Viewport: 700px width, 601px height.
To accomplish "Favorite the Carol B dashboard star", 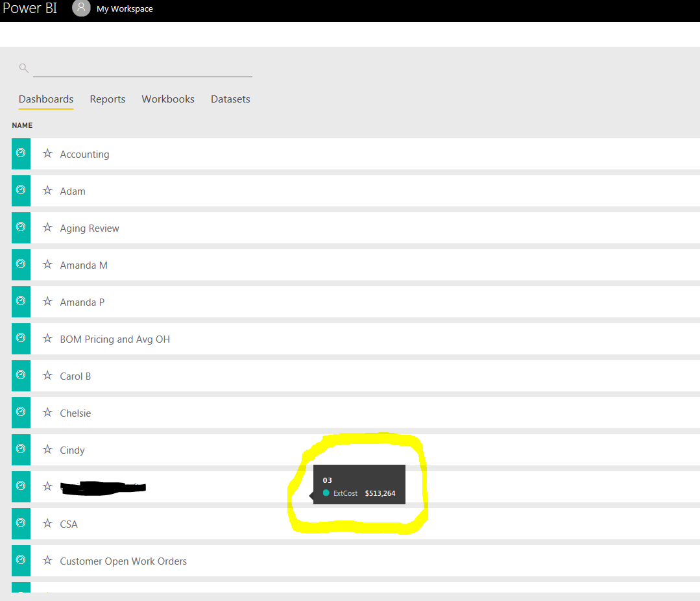I will [x=47, y=376].
